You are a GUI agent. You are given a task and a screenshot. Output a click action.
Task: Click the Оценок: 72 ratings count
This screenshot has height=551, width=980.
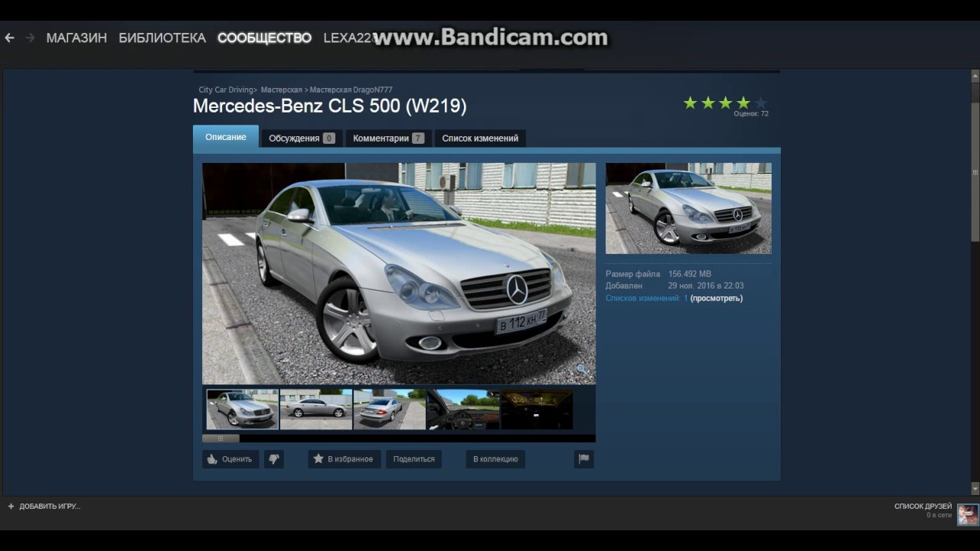click(751, 114)
